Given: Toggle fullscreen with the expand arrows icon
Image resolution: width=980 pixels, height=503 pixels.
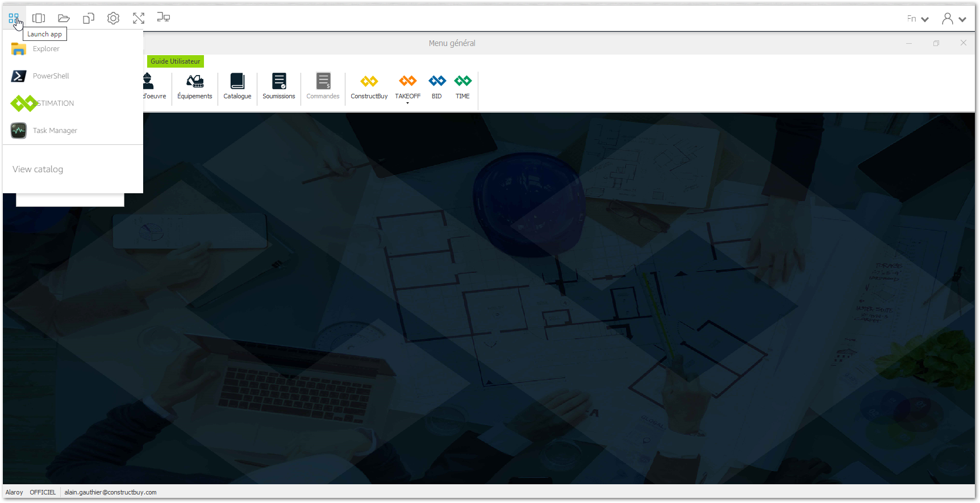Looking at the screenshot, I should 139,18.
